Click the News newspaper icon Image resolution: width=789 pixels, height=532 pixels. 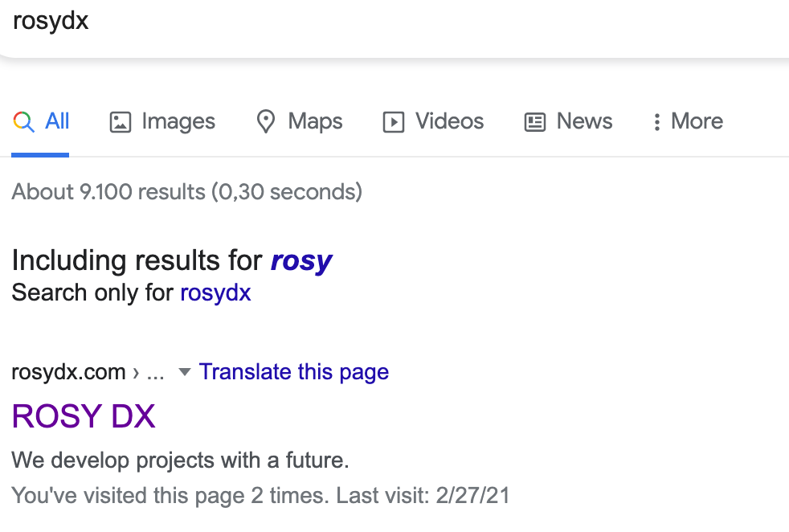coord(535,121)
